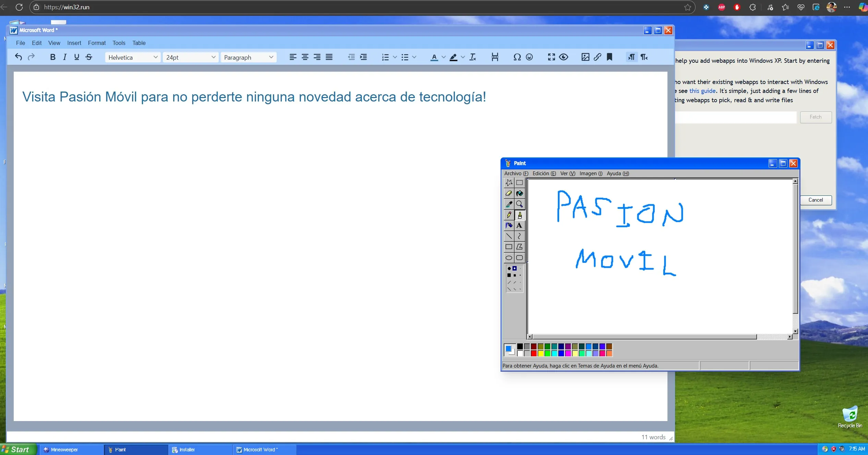Click the Start button on taskbar
This screenshot has height=455, width=868.
(x=18, y=450)
